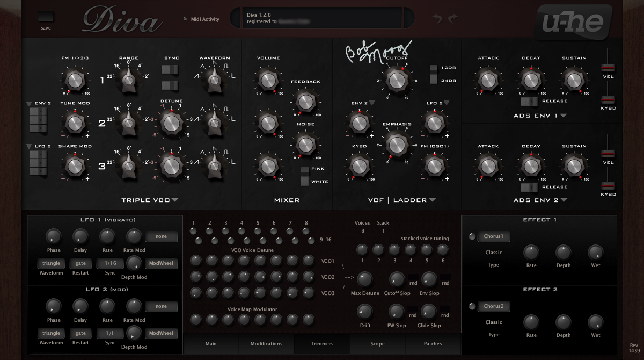644x360 pixels.
Task: Click Effect 2 Depth knob
Action: coord(563,322)
